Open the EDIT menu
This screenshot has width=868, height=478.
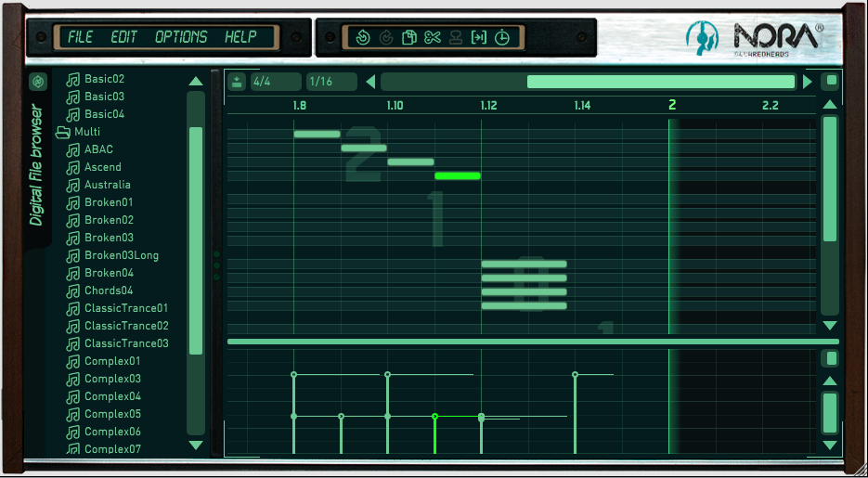click(123, 38)
